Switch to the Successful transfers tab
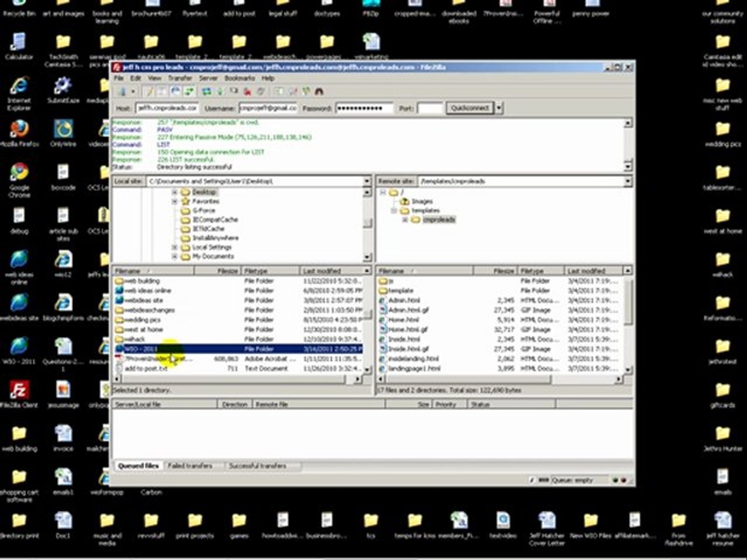Image resolution: width=747 pixels, height=560 pixels. click(x=257, y=466)
